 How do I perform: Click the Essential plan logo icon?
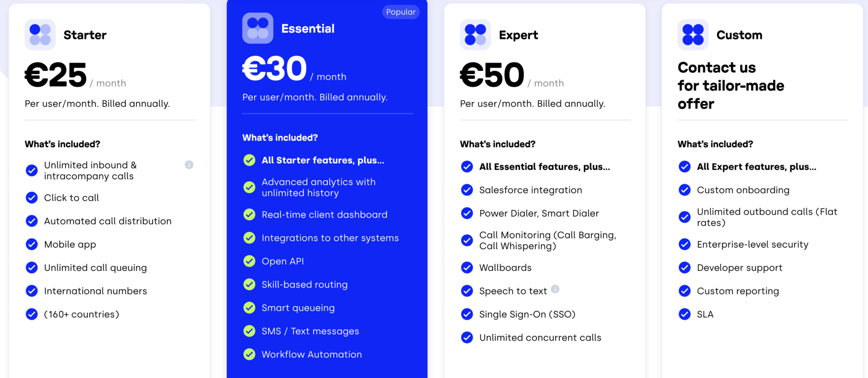pos(258,28)
